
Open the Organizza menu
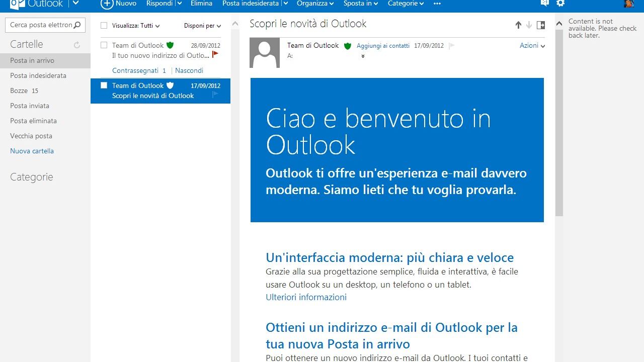[x=315, y=3]
